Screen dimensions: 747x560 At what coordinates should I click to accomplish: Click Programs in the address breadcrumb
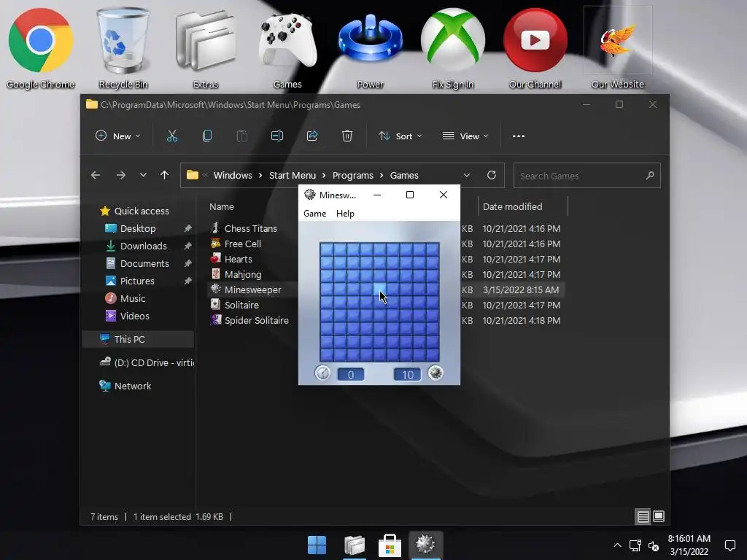353,175
